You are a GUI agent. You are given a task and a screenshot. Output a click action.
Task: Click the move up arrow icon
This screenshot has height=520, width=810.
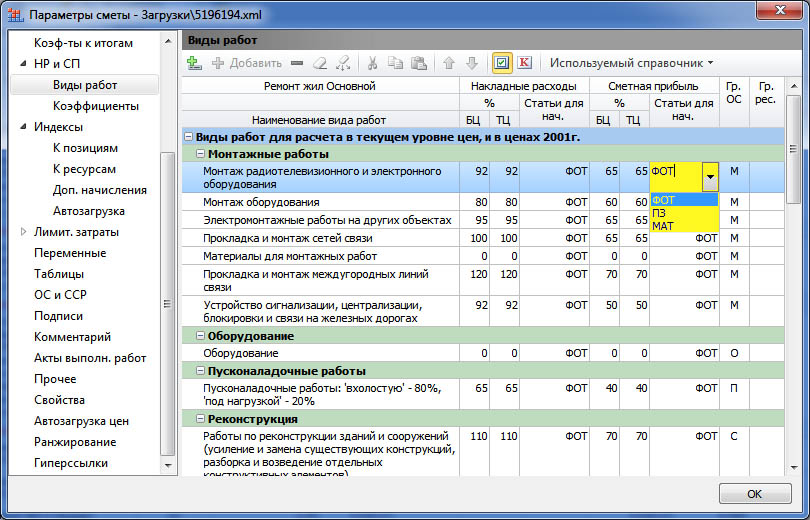coord(449,63)
